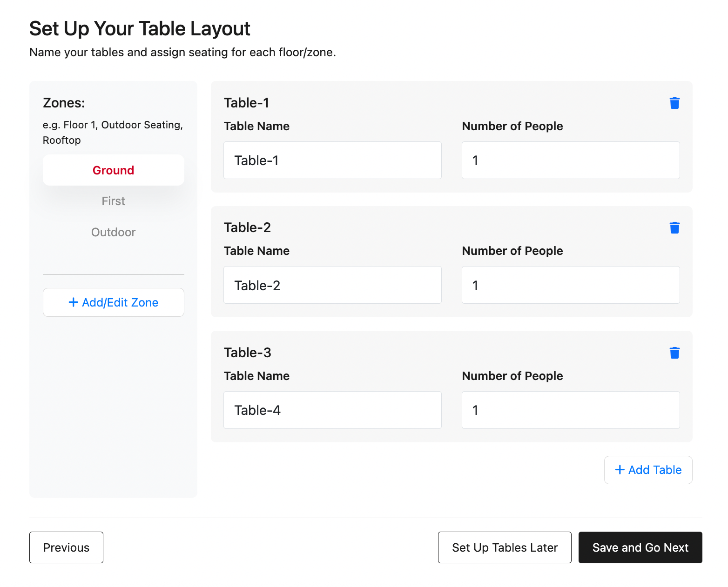The height and width of the screenshot is (587, 728).
Task: Click the Set Up Your Table Layout heading
Action: click(140, 29)
